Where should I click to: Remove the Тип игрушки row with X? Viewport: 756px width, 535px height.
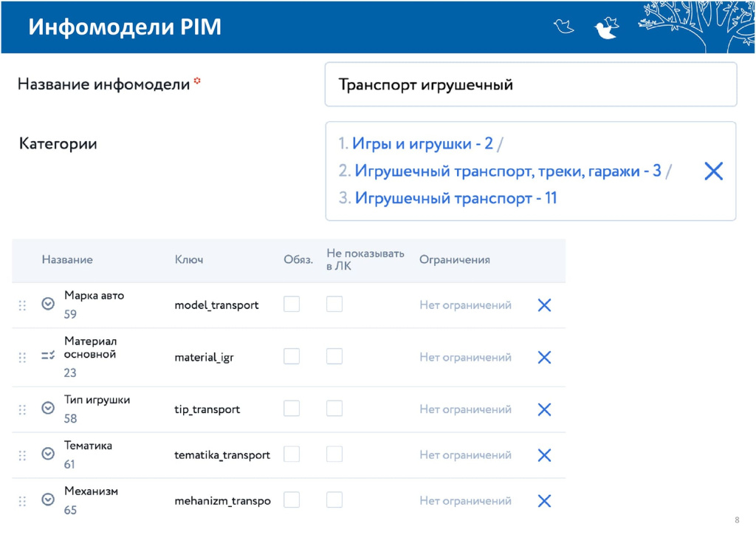544,409
